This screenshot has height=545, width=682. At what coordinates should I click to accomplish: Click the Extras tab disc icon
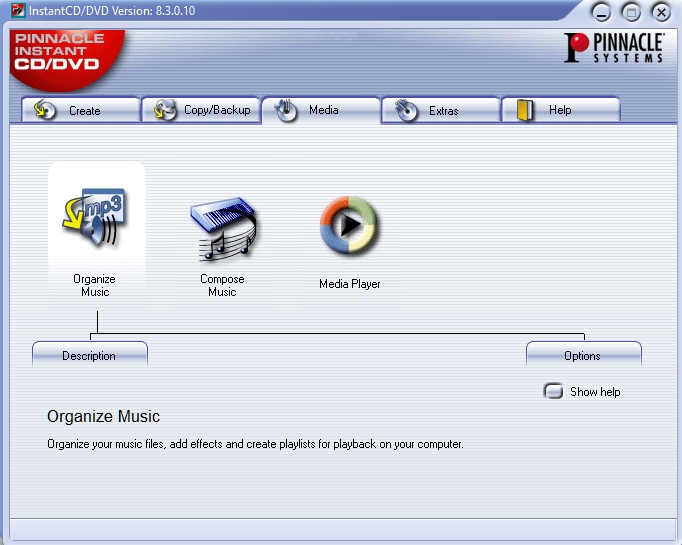pos(406,110)
